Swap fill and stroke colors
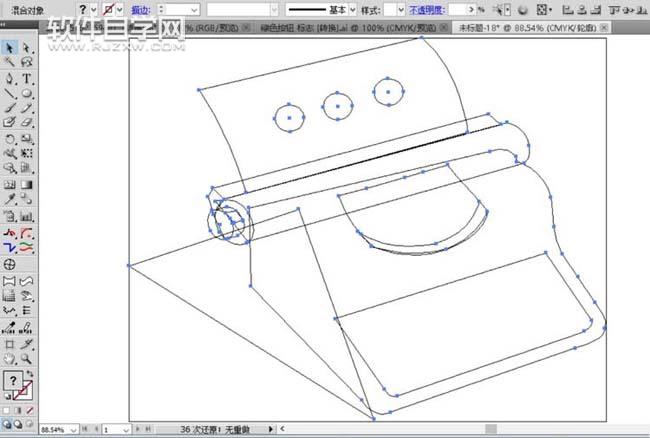Viewport: 650px width, 438px height. [30, 373]
